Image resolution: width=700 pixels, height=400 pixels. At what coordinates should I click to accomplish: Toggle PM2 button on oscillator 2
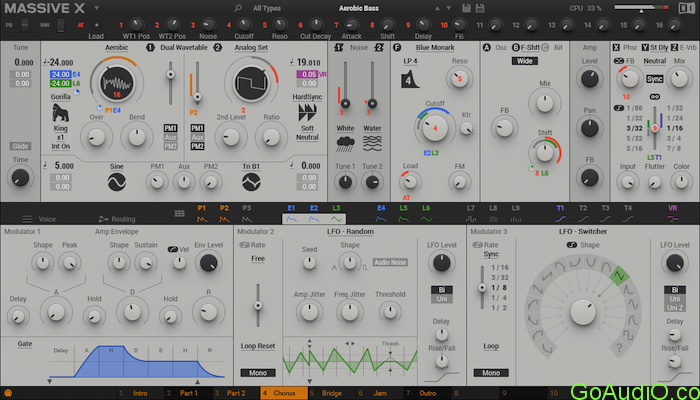(197, 146)
